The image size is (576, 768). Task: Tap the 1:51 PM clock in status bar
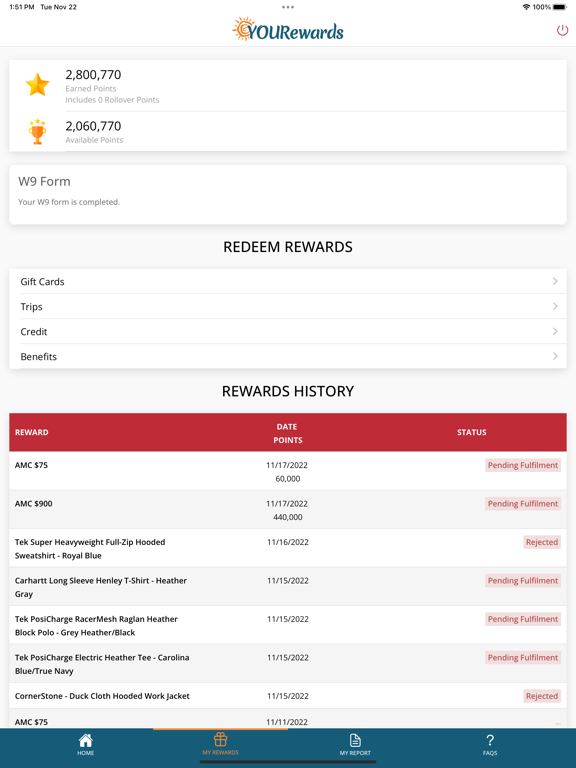22,7
